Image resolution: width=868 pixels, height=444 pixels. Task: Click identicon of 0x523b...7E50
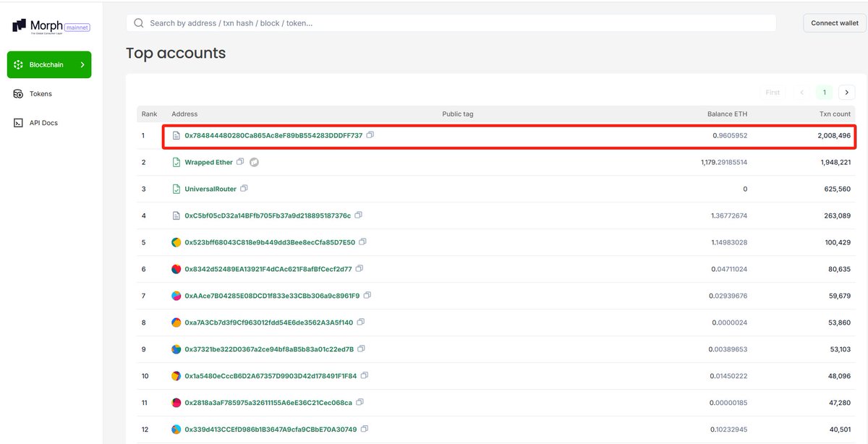(x=176, y=242)
